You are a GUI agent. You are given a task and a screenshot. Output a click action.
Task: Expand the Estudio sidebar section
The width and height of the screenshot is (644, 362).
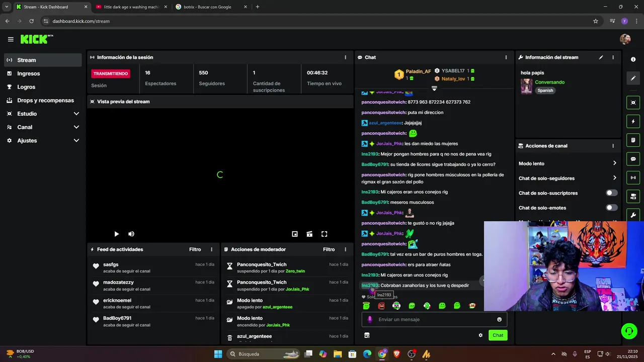click(x=43, y=114)
